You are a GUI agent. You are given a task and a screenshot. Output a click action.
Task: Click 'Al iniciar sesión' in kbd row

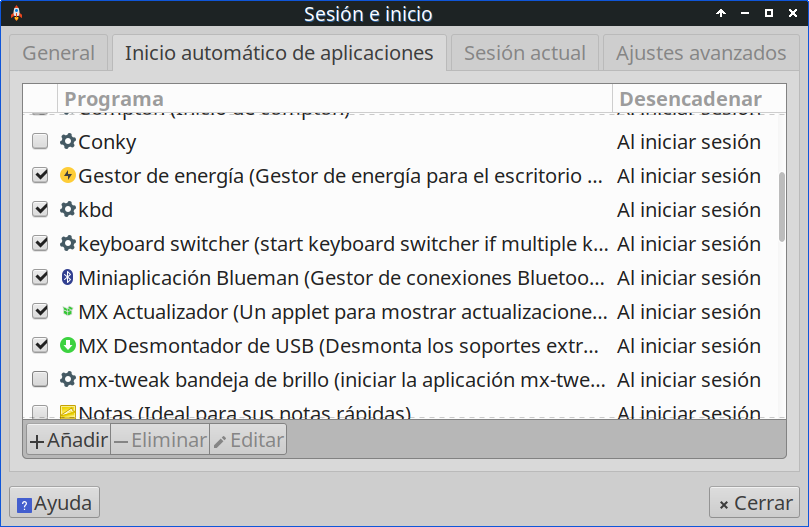click(x=689, y=210)
